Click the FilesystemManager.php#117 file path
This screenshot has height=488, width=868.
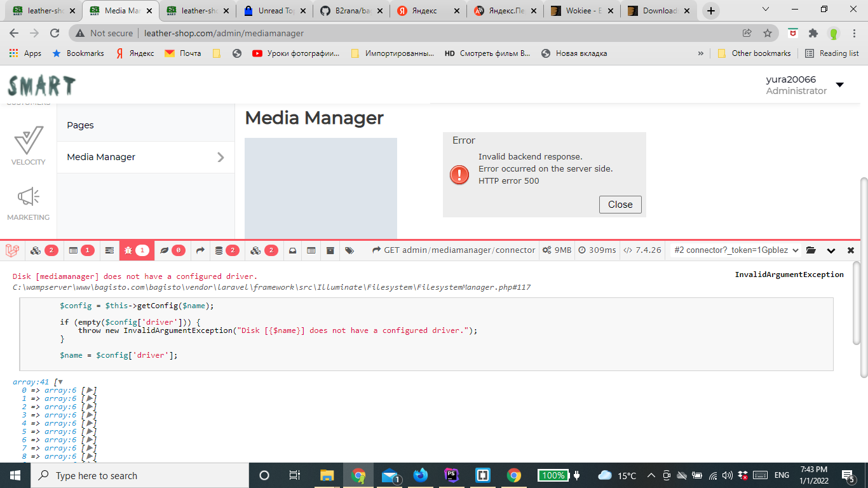tap(271, 287)
